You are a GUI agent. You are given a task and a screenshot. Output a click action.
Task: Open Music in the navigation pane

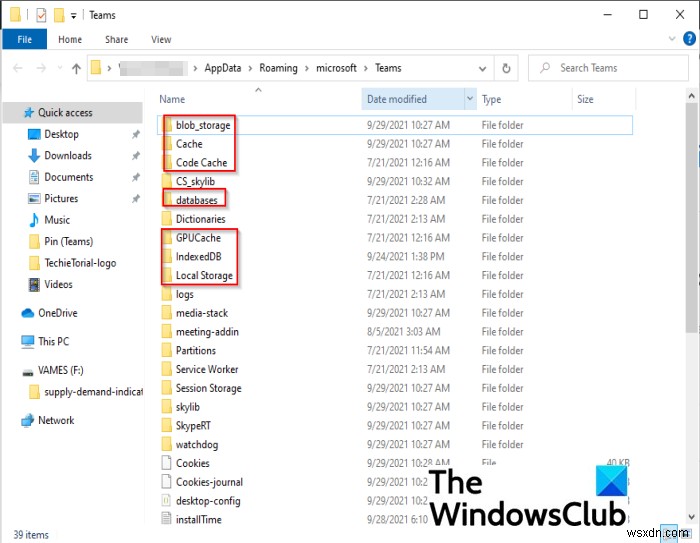click(x=57, y=220)
